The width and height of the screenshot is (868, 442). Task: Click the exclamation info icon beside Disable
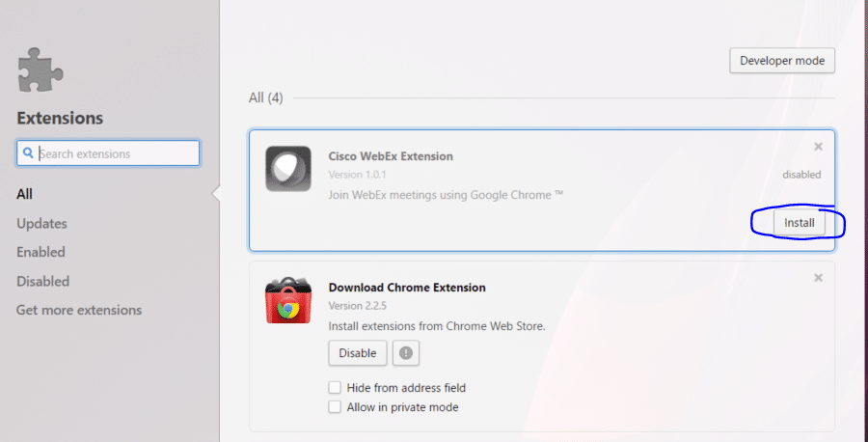[x=406, y=353]
